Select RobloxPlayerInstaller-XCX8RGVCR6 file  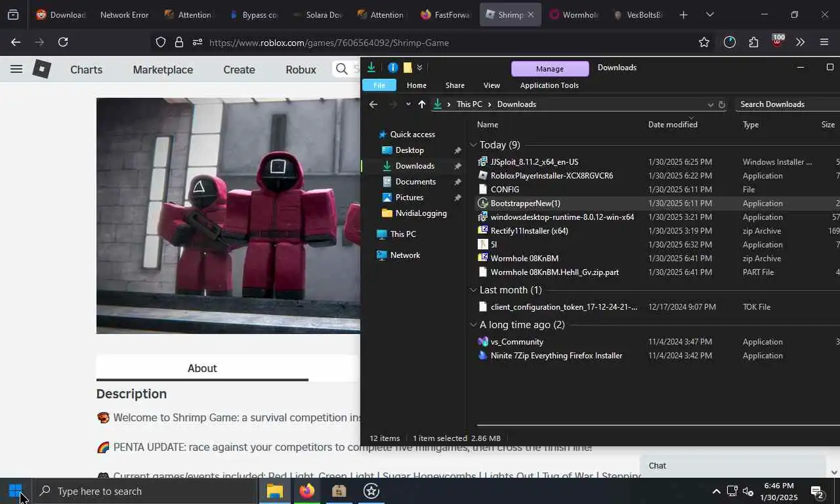[551, 176]
